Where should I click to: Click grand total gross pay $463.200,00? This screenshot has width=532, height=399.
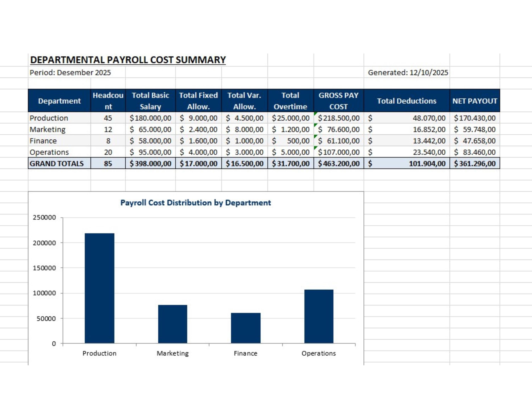[x=339, y=164]
